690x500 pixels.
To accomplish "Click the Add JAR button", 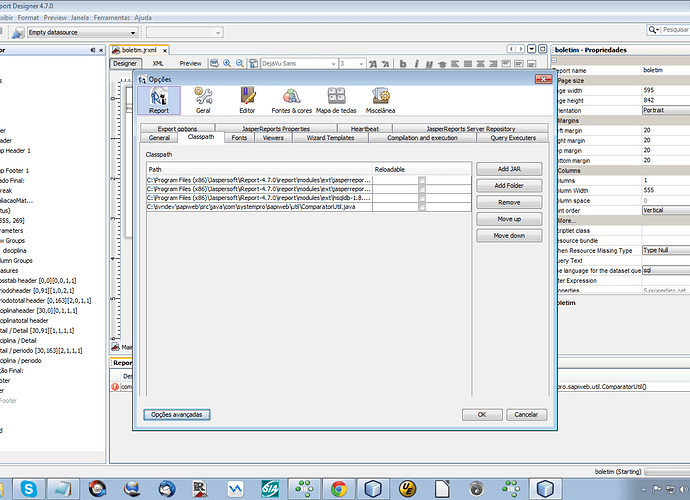I will (x=509, y=170).
